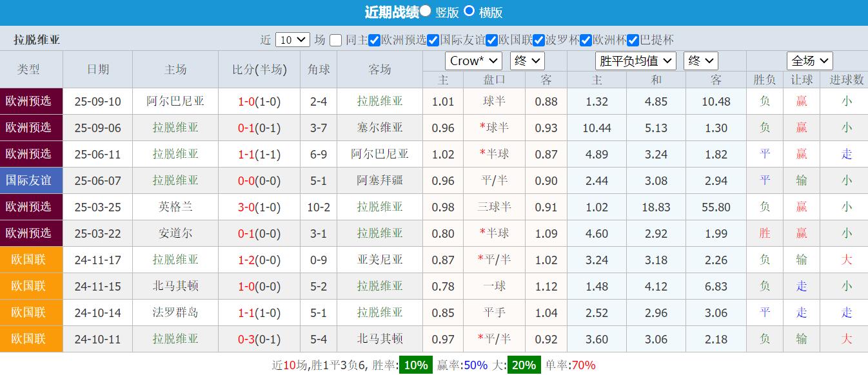868x375 pixels.
Task: Select the 横版 radio button
Action: pyautogui.click(x=469, y=12)
